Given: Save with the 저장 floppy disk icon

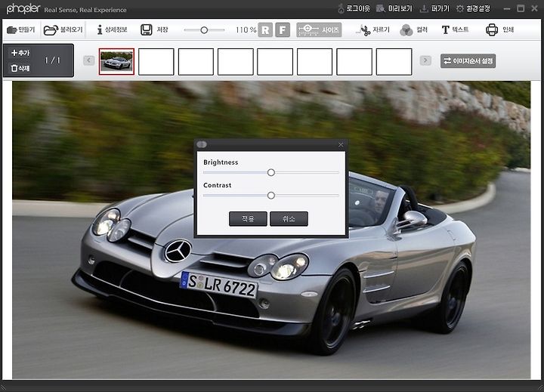Looking at the screenshot, I should (x=147, y=29).
